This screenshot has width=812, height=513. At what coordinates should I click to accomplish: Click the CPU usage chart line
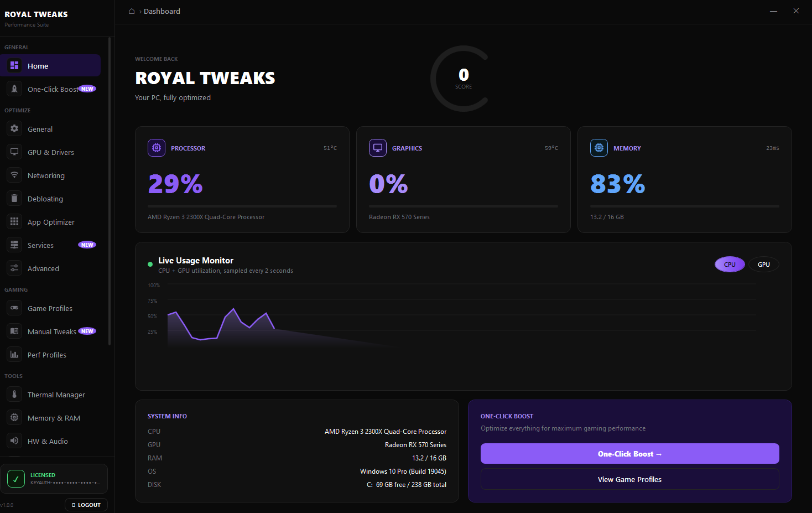point(221,324)
